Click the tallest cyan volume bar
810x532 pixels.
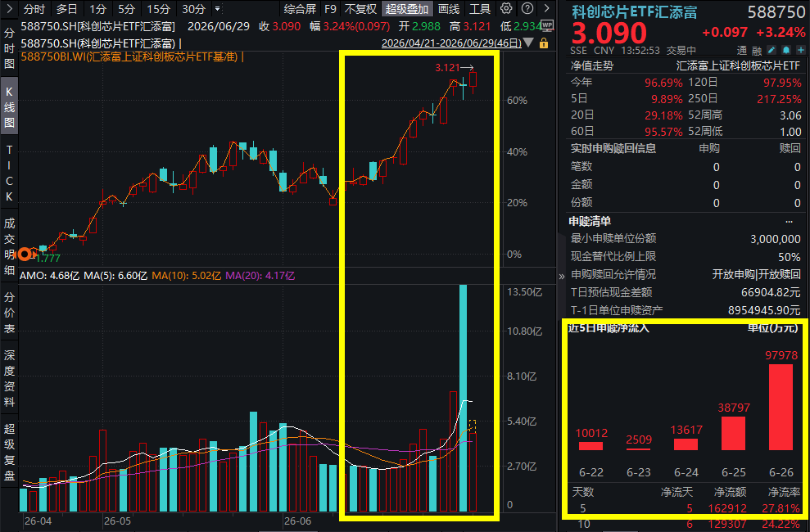coord(463,397)
